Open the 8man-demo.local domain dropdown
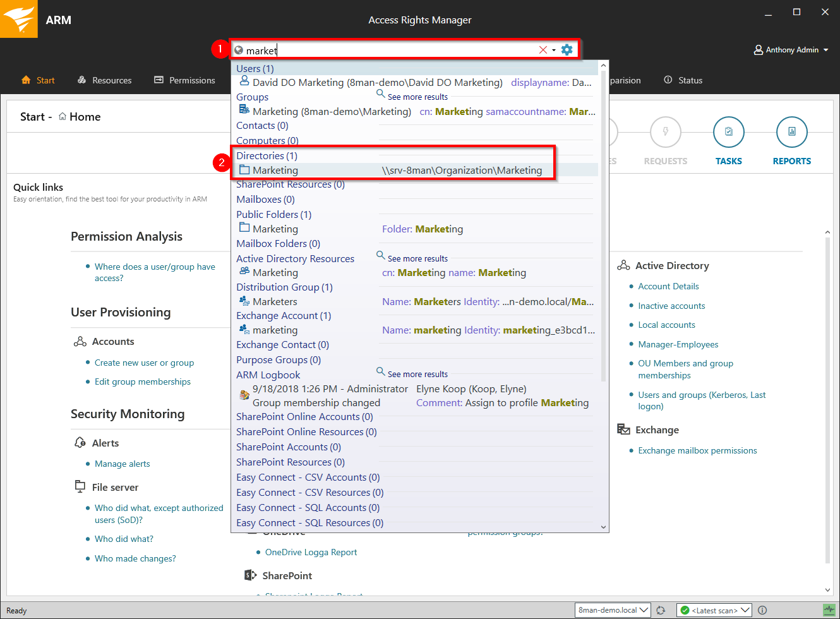The height and width of the screenshot is (619, 840). tap(613, 610)
